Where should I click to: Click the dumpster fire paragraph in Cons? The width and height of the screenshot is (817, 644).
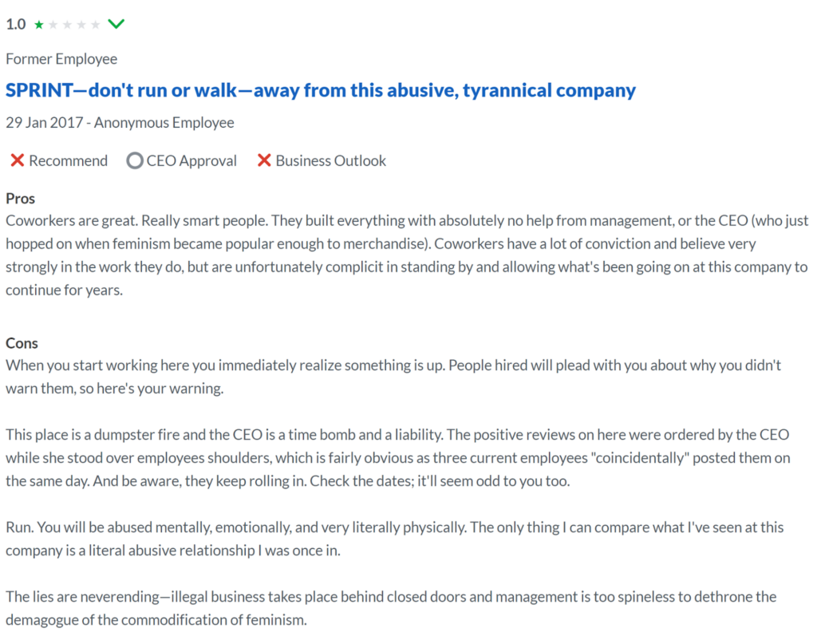click(398, 457)
